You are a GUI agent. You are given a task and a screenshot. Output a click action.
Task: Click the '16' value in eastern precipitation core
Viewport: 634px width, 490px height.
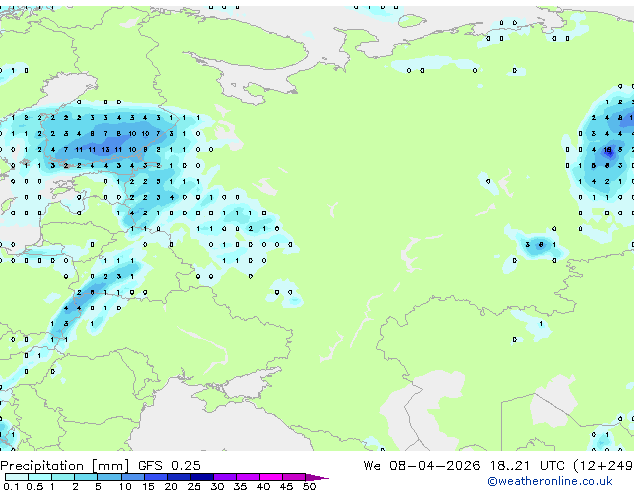click(607, 150)
